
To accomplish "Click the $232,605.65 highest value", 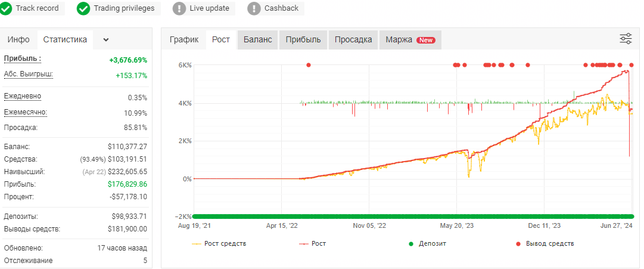I will [127, 172].
